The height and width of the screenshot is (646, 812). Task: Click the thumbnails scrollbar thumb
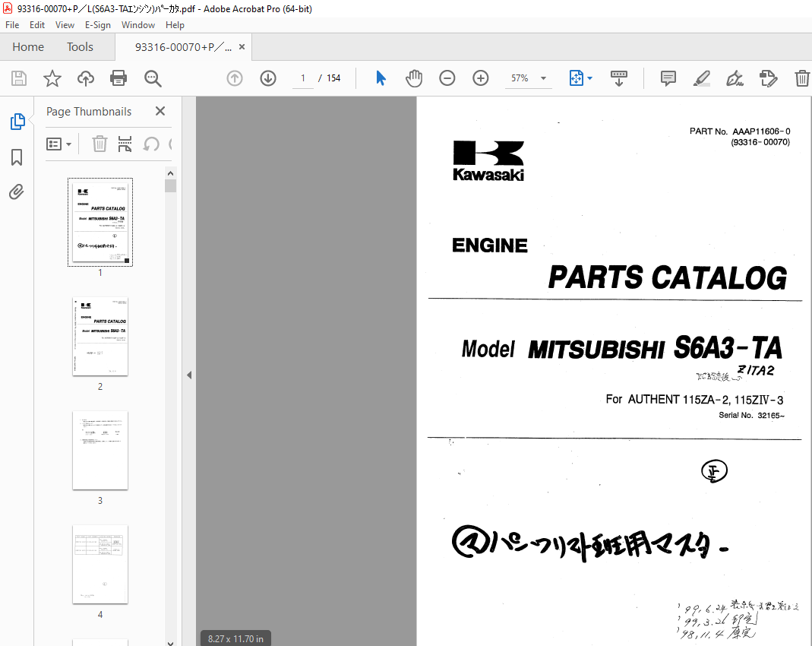pos(170,186)
